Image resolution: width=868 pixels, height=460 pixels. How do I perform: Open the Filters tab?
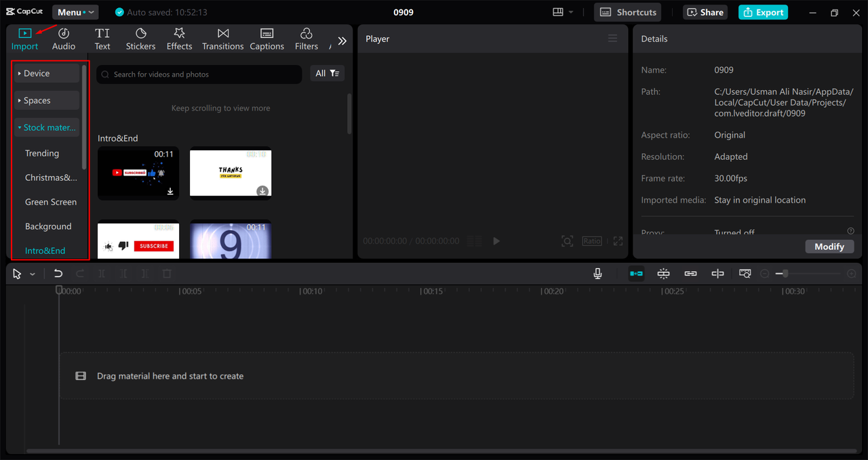point(306,39)
